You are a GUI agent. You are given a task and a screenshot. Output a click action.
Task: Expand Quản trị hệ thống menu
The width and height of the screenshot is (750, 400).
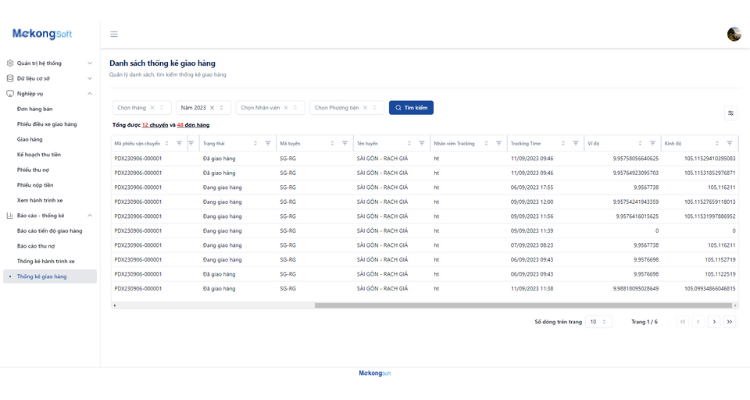pos(49,63)
